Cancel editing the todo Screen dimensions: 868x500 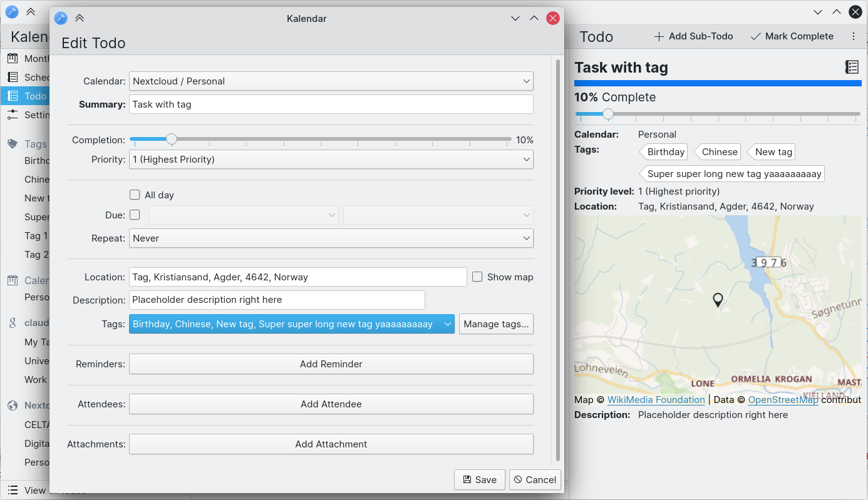(x=535, y=480)
